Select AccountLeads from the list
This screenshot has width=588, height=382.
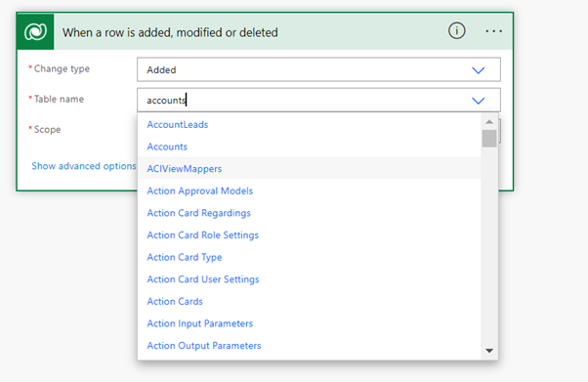(x=309, y=125)
